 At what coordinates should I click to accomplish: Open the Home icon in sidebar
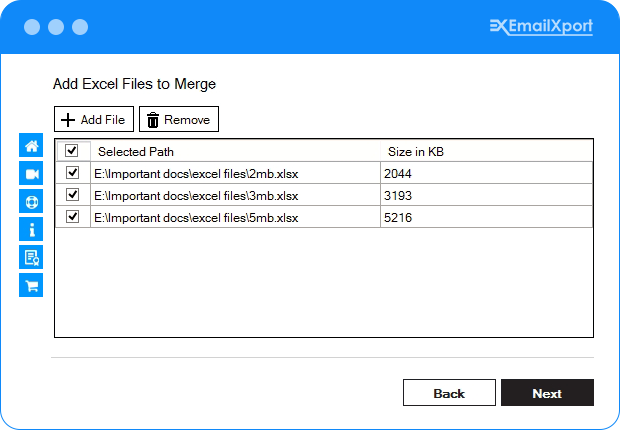pyautogui.click(x=31, y=146)
